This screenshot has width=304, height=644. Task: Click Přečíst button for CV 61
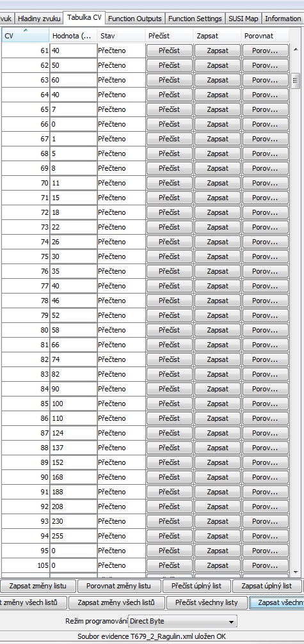(x=170, y=51)
